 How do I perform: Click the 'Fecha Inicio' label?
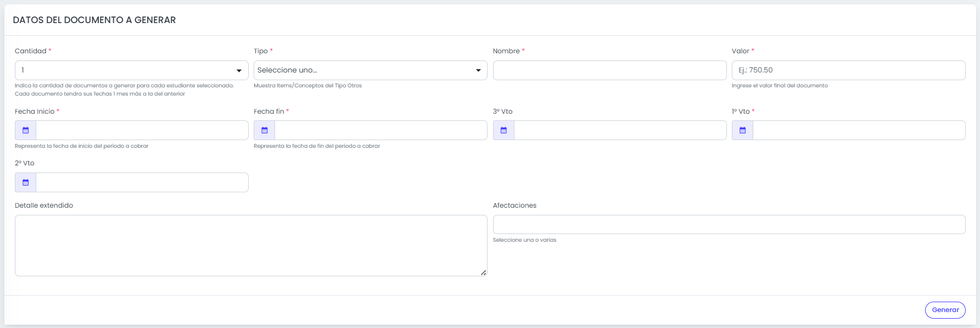[x=35, y=112]
